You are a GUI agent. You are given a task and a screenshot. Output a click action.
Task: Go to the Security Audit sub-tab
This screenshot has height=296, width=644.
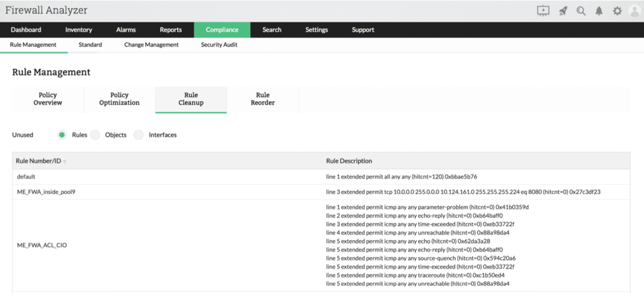coord(219,45)
